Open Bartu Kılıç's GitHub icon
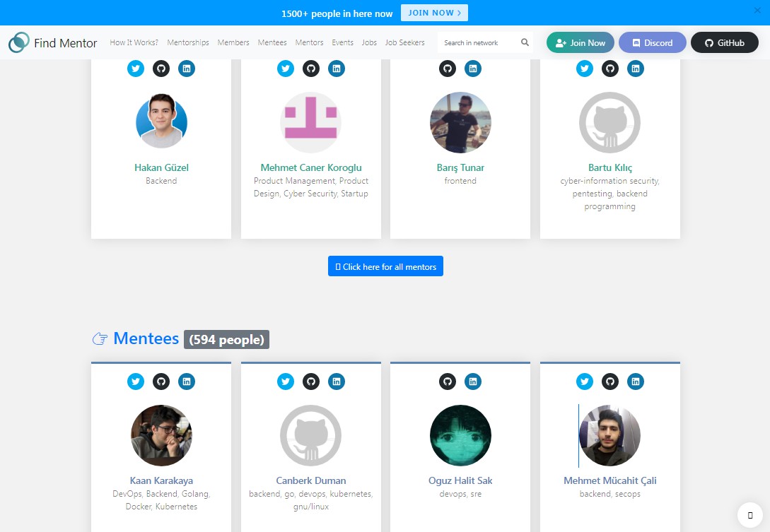 610,69
